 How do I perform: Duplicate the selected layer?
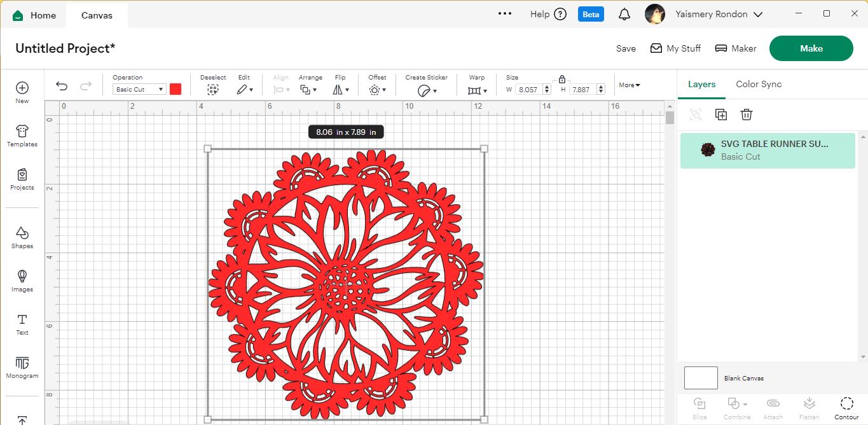tap(721, 115)
